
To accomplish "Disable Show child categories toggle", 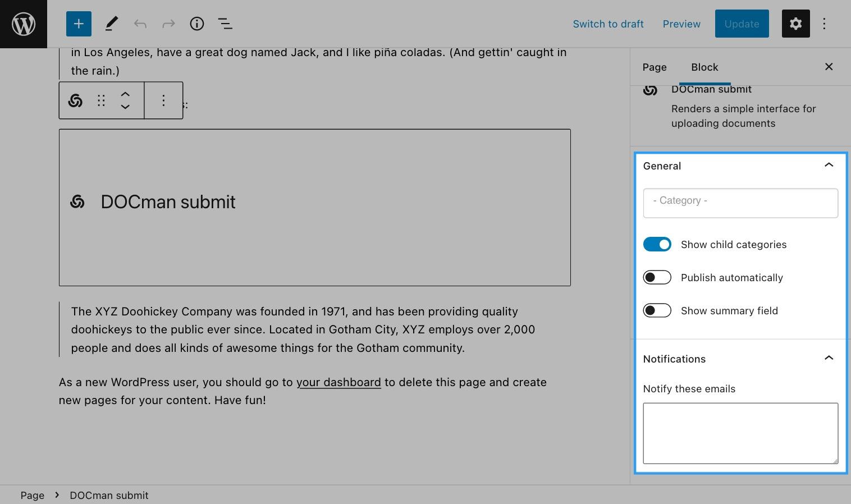I will click(x=657, y=245).
